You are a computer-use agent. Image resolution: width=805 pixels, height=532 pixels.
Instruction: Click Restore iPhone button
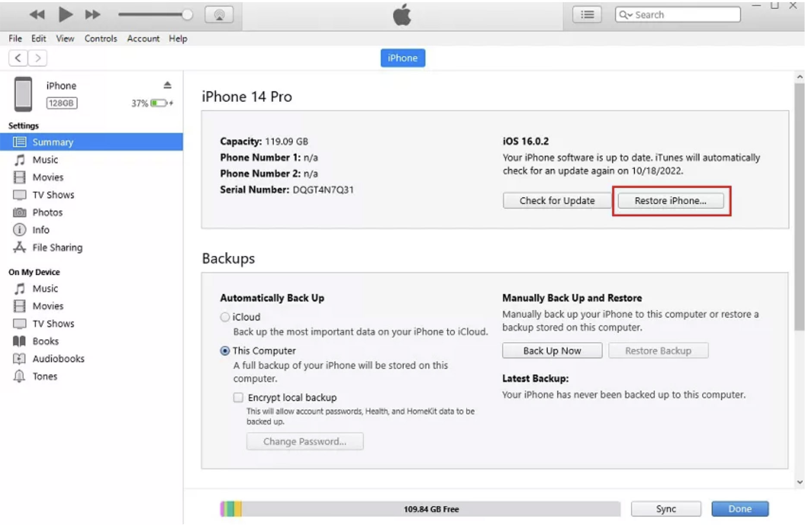670,201
